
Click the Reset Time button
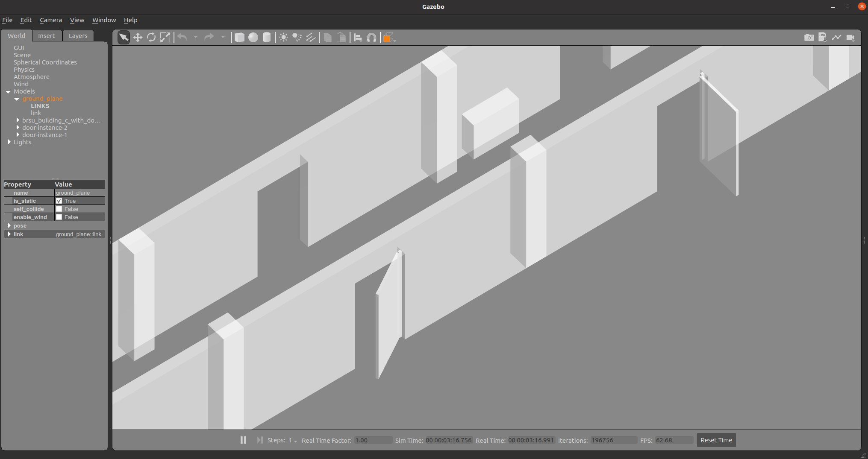pyautogui.click(x=716, y=440)
